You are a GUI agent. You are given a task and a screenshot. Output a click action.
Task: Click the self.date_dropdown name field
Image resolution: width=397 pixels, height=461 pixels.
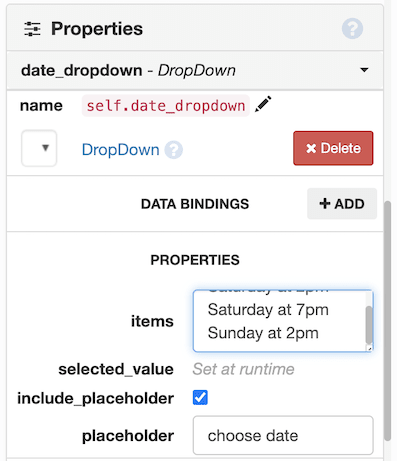pos(166,106)
